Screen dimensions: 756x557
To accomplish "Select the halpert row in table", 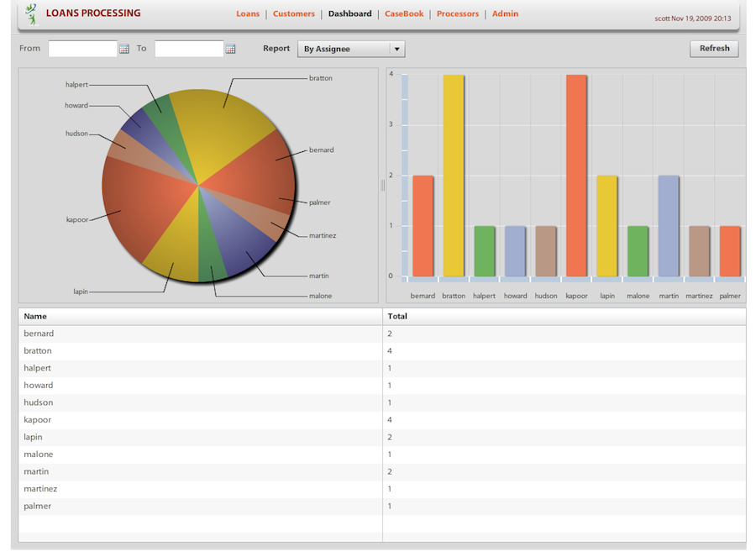I will pyautogui.click(x=382, y=369).
